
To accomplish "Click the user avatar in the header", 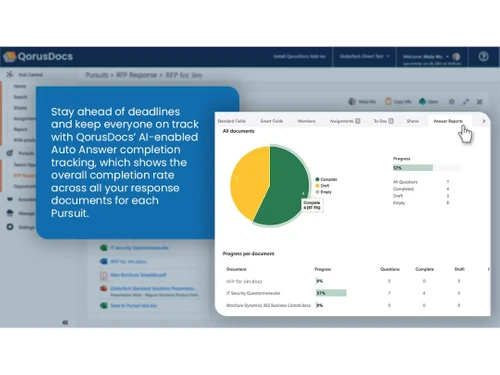I will 456,57.
